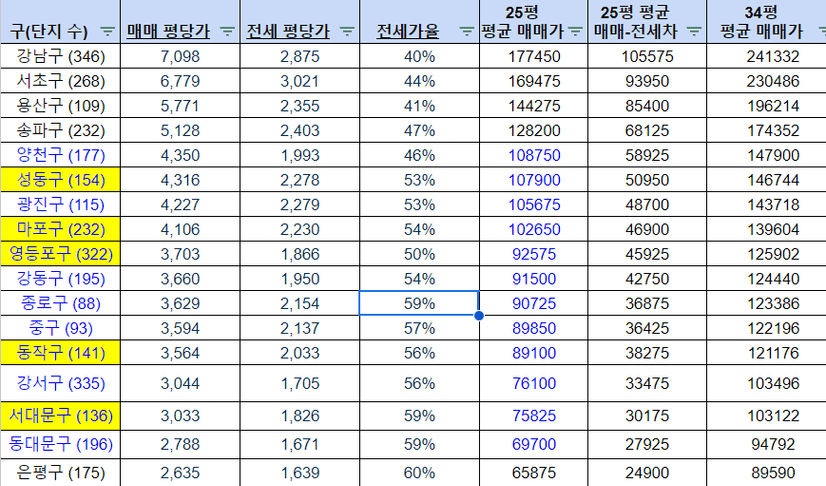Click the blue 107900 cell

(534, 180)
